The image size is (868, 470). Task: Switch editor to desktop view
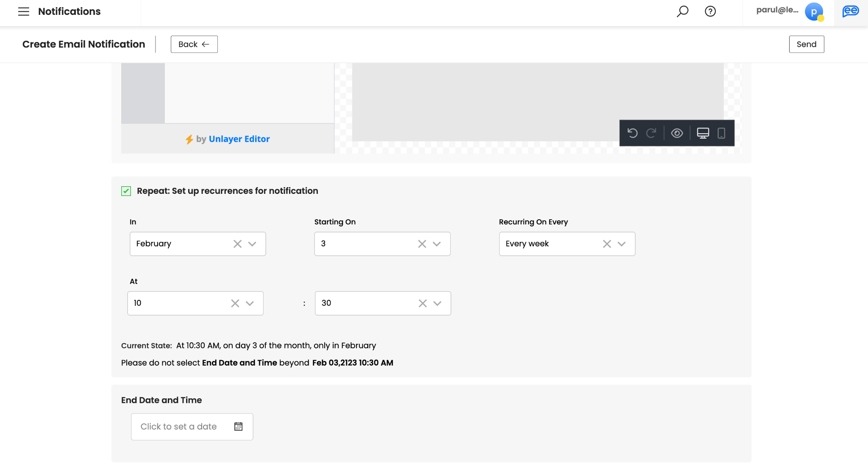coord(703,133)
